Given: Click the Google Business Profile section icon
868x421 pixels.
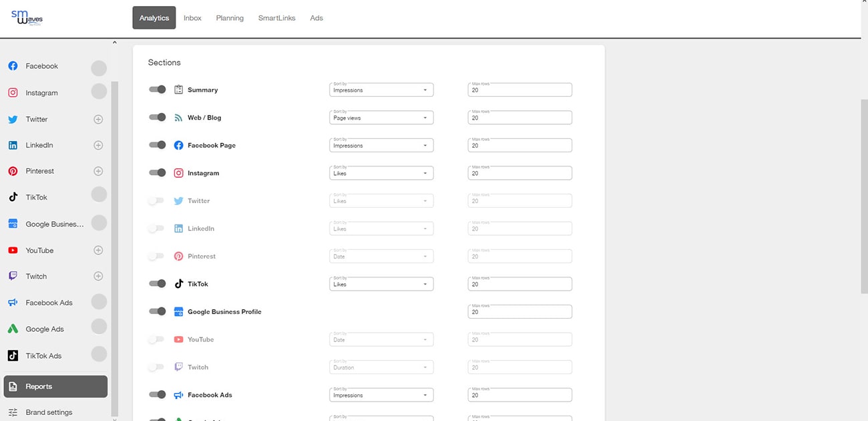Looking at the screenshot, I should 178,311.
